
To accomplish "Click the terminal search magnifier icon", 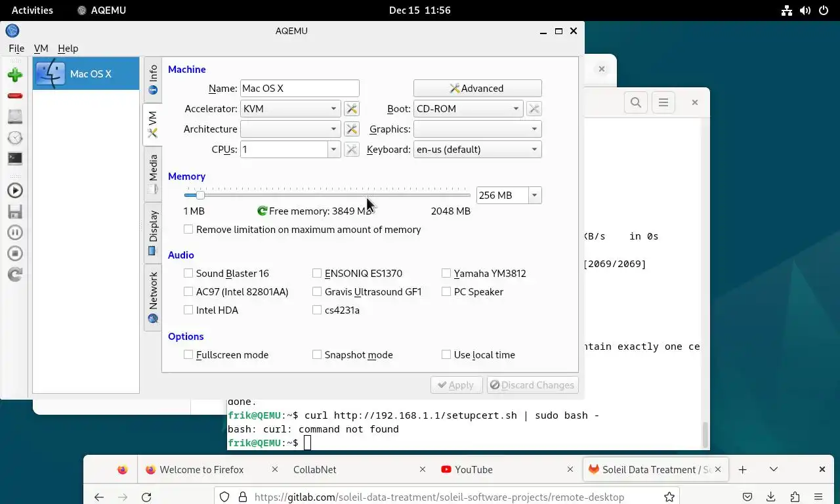I will 636,102.
